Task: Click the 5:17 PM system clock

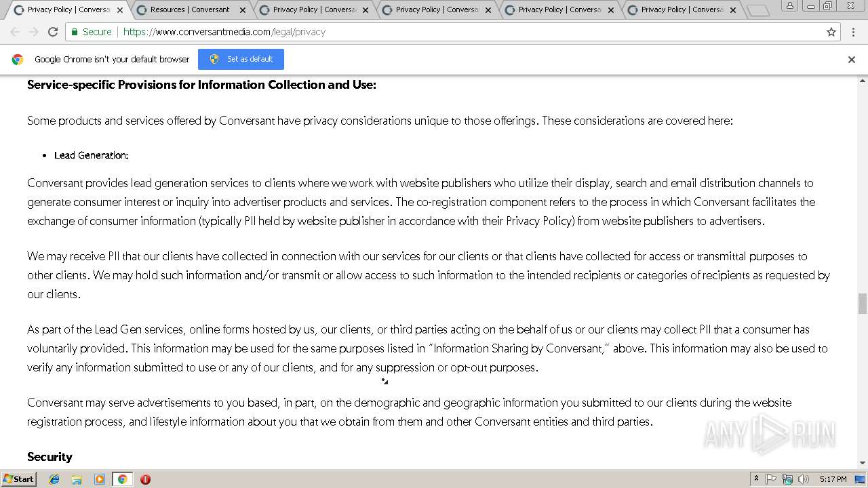Action: (833, 479)
